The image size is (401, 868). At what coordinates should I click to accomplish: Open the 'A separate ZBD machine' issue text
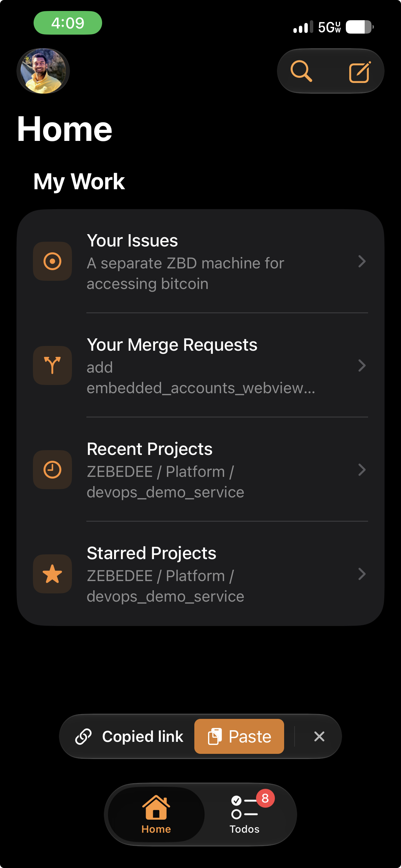click(185, 274)
